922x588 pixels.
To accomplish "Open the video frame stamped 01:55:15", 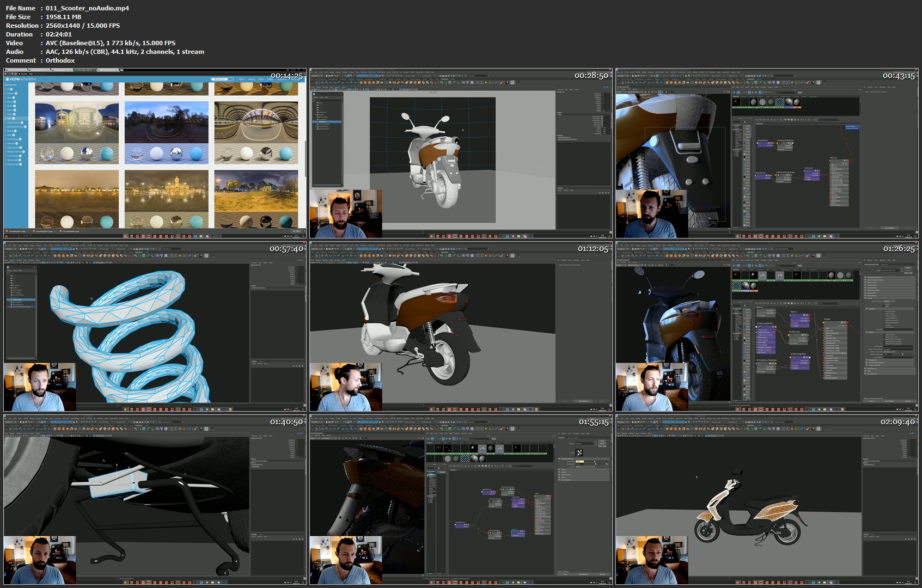I will (x=461, y=500).
